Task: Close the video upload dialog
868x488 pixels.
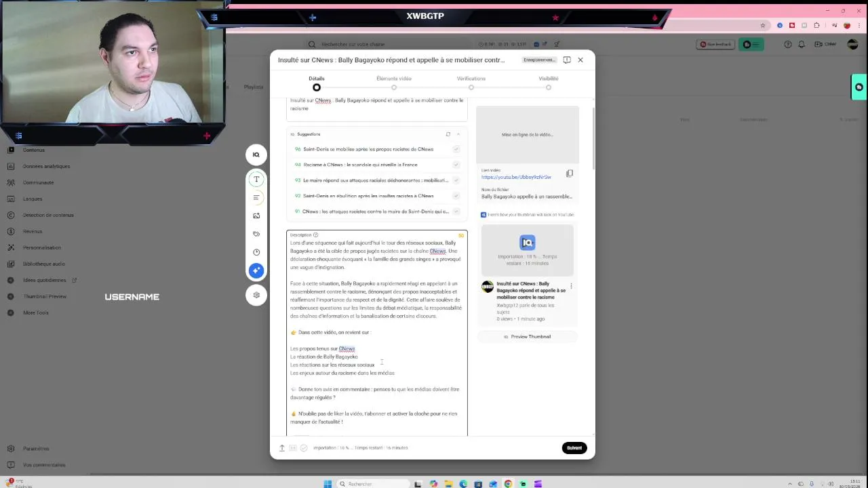Action: pos(580,60)
